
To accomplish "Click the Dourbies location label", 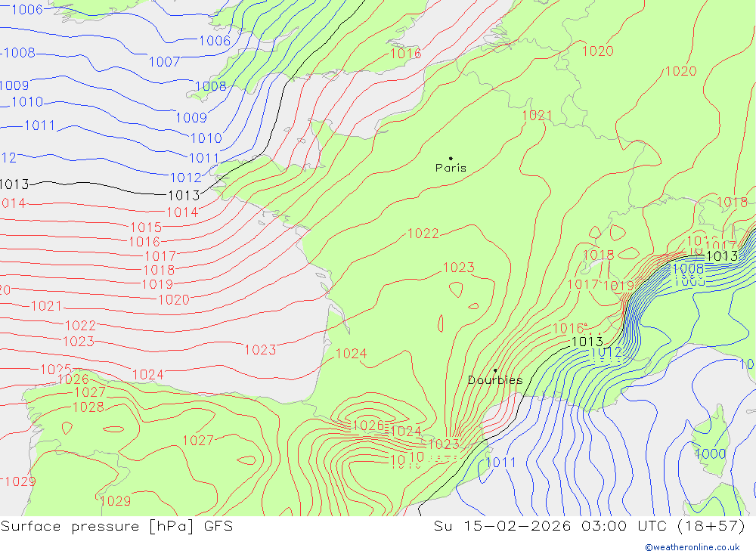I will click(x=495, y=380).
